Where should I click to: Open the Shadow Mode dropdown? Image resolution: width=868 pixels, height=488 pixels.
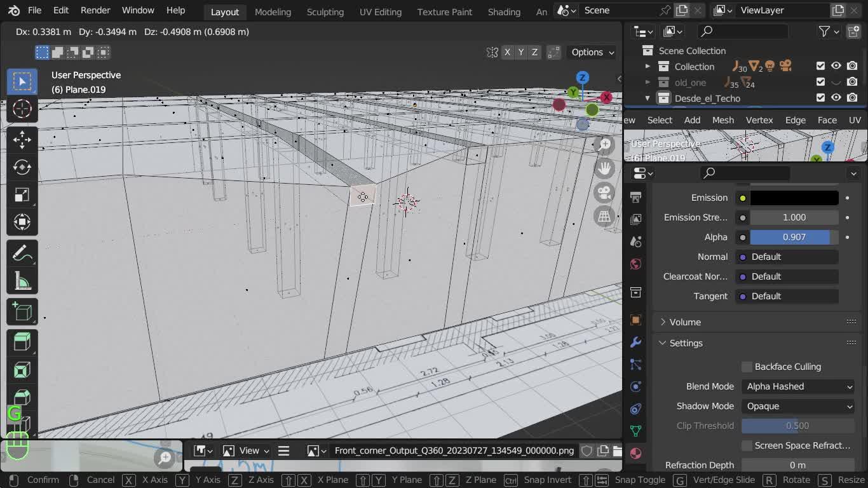798,406
